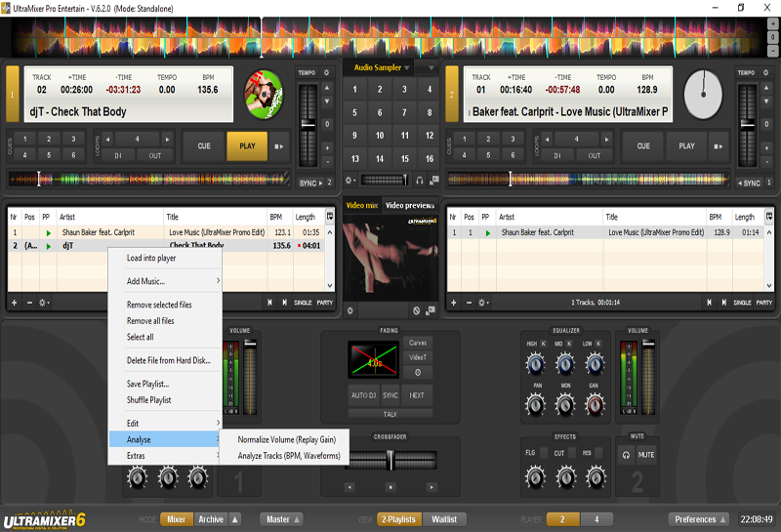Click the stop/pause icon next to deck 2 PLAY
The height and width of the screenshot is (532, 781).
(719, 146)
